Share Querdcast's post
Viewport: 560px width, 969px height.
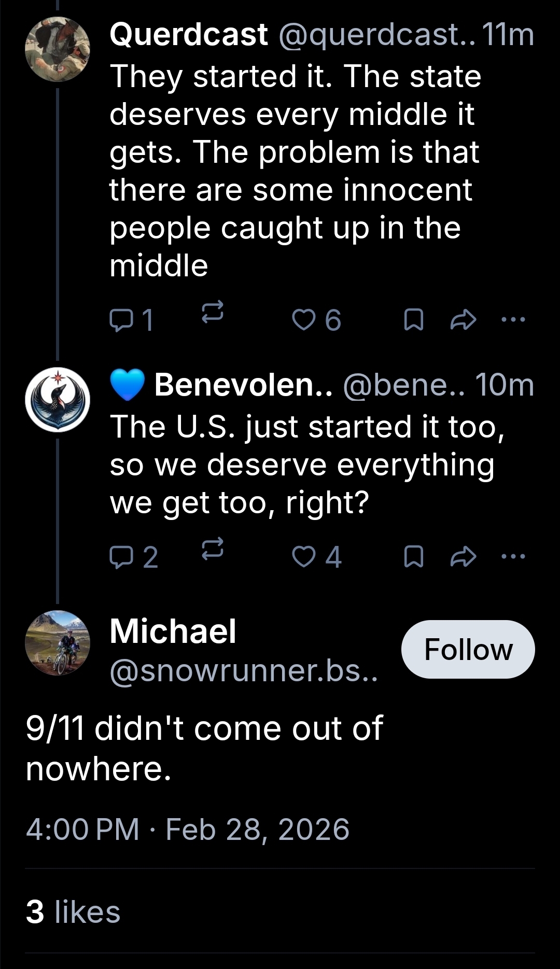click(463, 319)
